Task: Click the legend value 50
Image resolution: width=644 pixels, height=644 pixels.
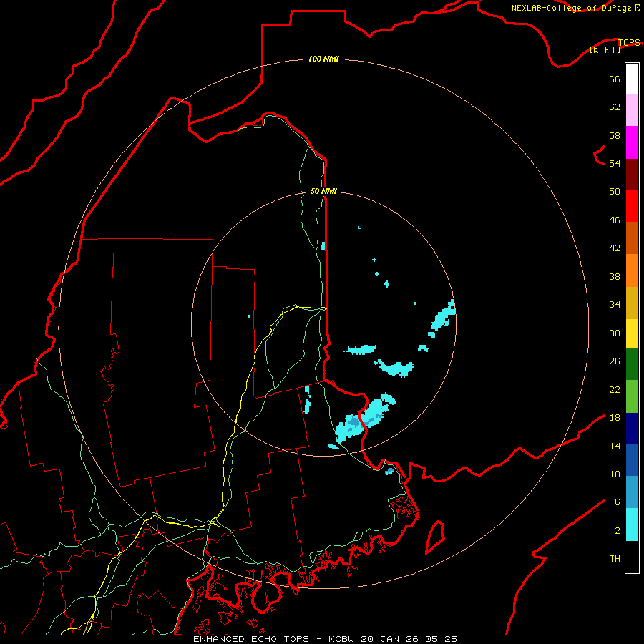Action: 615,192
